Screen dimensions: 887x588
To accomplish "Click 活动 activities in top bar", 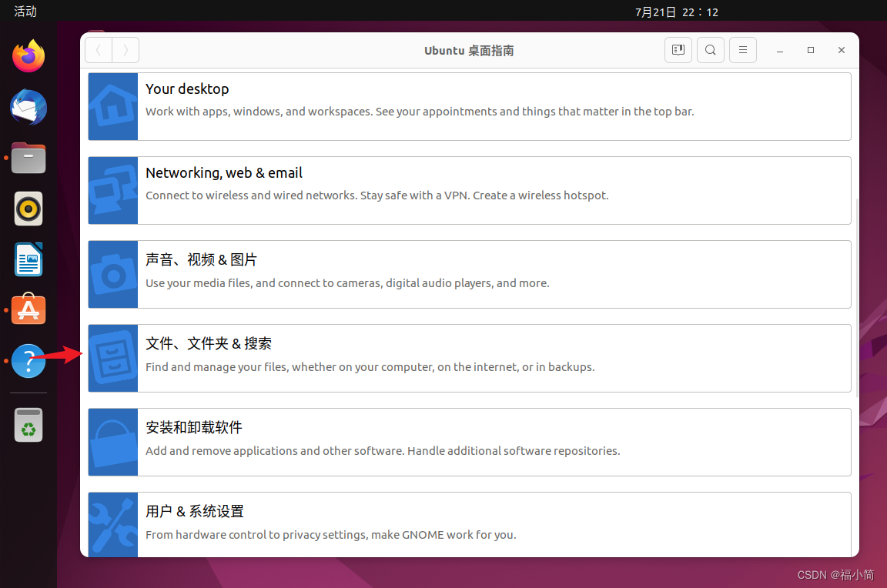I will tap(25, 12).
